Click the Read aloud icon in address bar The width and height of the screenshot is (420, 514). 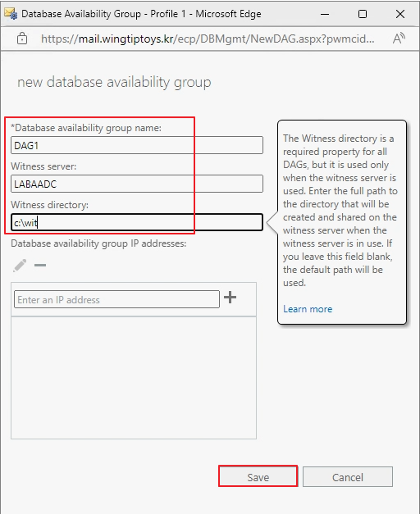tap(399, 39)
